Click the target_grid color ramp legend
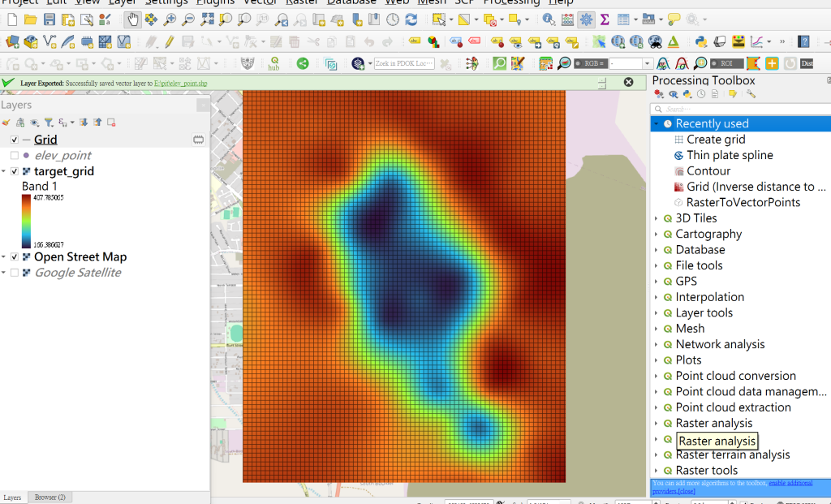The height and width of the screenshot is (504, 831). 26,221
